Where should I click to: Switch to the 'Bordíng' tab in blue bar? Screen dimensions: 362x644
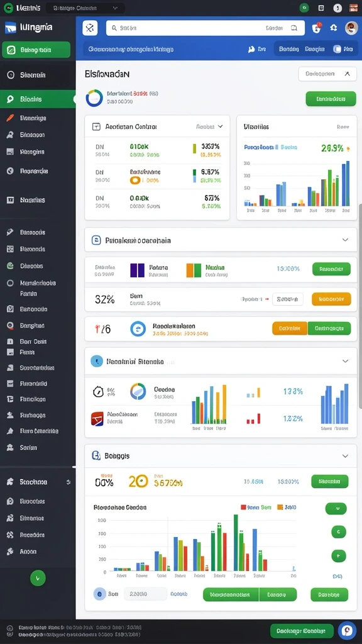(289, 49)
